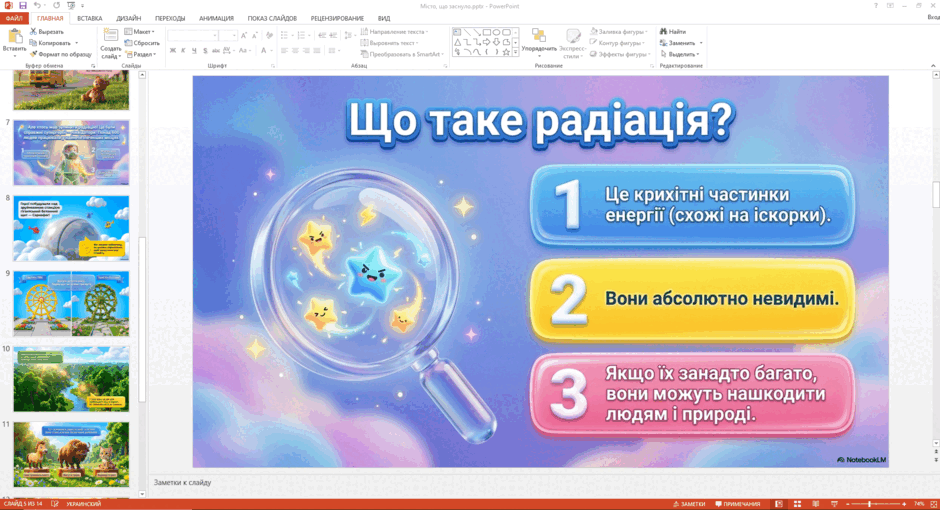
Task: Toggle bold Ж formatting
Action: click(173, 51)
